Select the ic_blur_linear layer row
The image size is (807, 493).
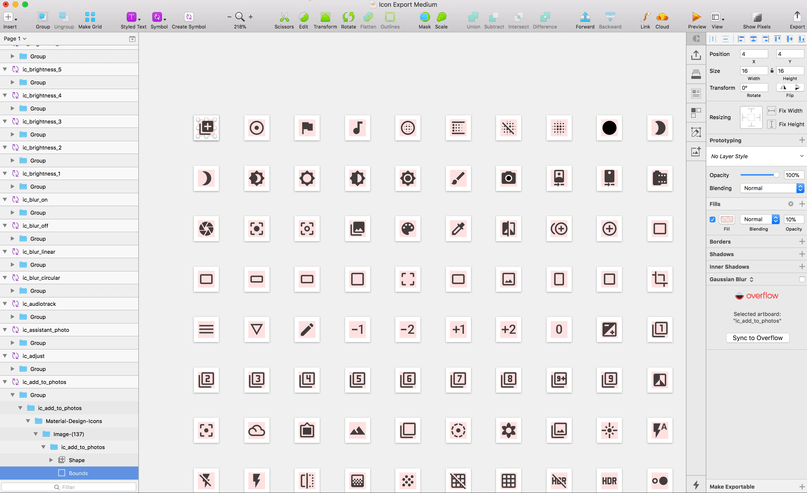69,252
